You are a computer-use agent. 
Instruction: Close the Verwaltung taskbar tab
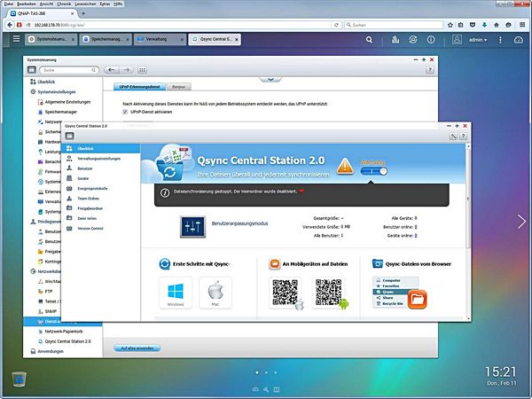click(182, 40)
